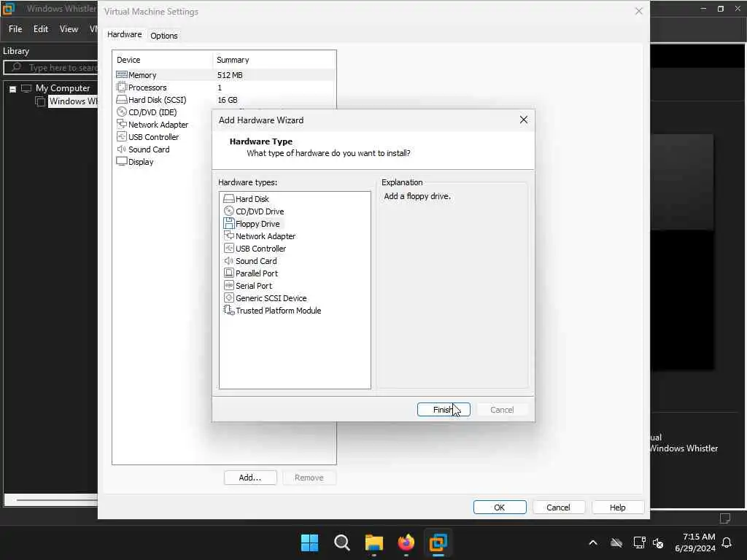Viewport: 747px width, 560px height.
Task: Click network display icon in system tray
Action: pos(639,542)
